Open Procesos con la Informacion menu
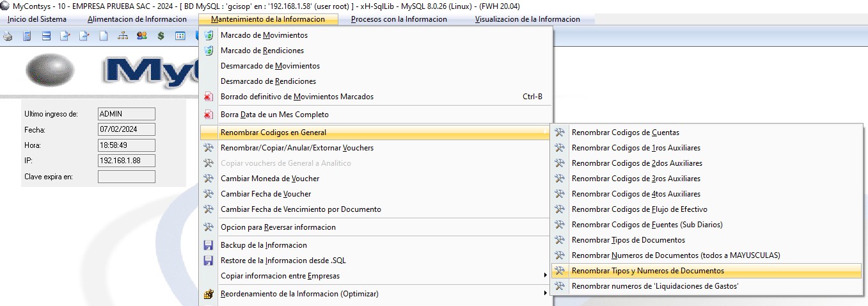 click(399, 19)
